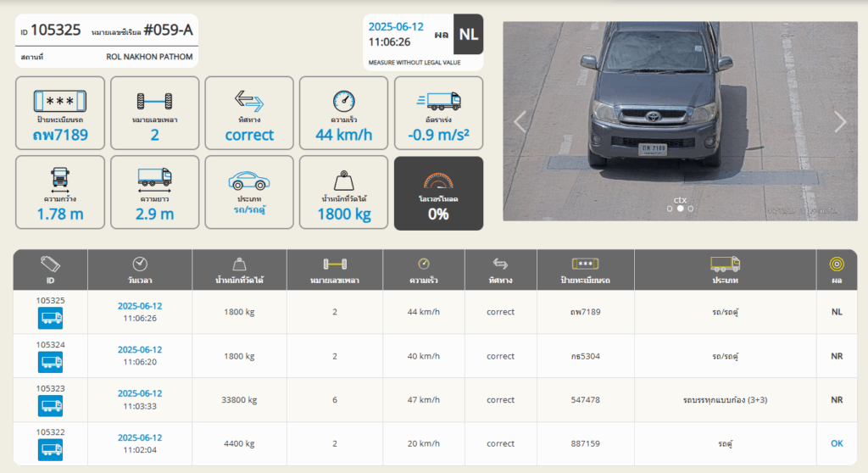This screenshot has height=473, width=868.
Task: Open date link 2025-06-12 for 11:03:33 record
Action: pyautogui.click(x=140, y=393)
